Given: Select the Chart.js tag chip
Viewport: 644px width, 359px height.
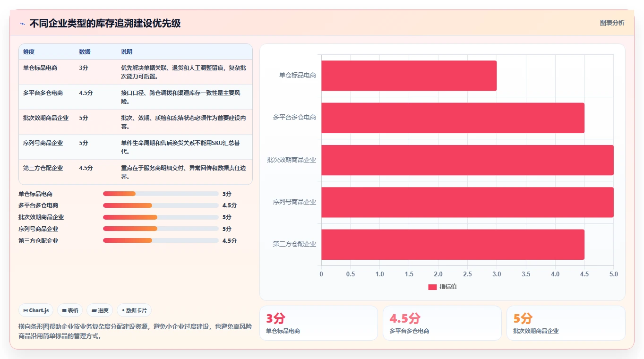Looking at the screenshot, I should (x=36, y=310).
